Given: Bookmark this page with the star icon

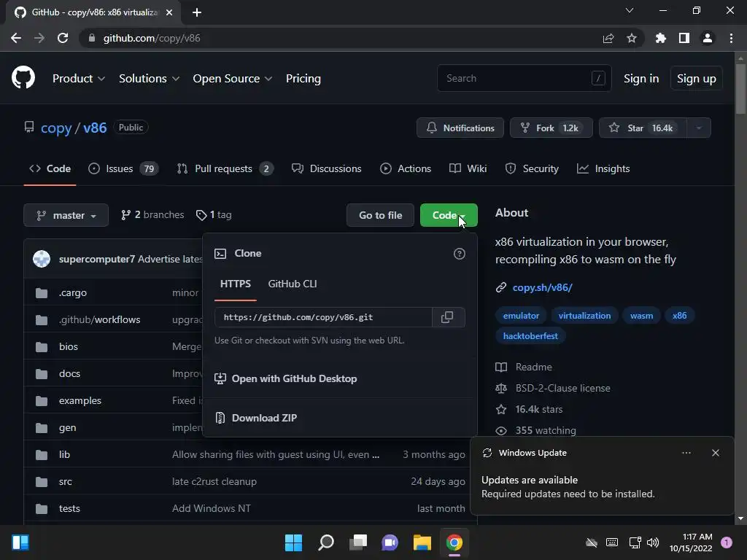Looking at the screenshot, I should 632,38.
